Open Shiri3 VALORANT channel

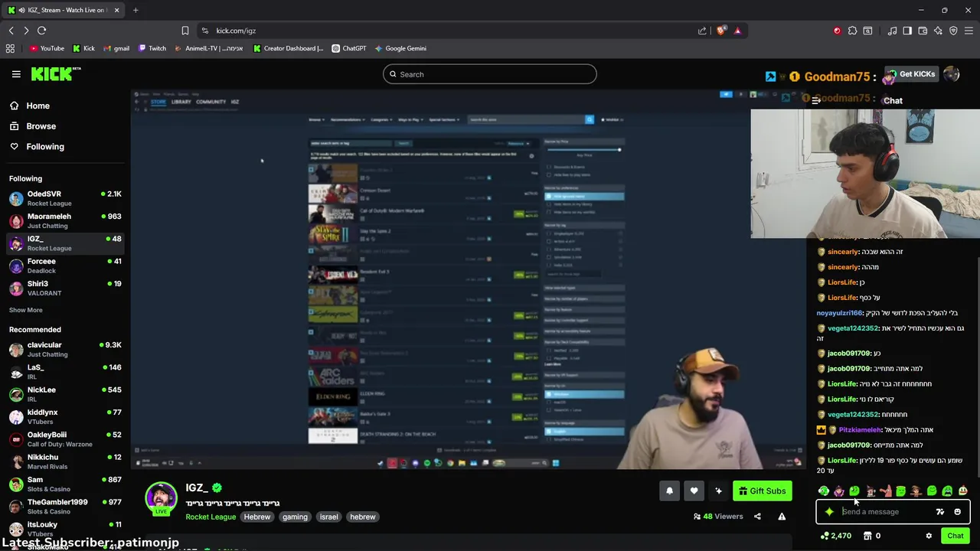pyautogui.click(x=65, y=288)
